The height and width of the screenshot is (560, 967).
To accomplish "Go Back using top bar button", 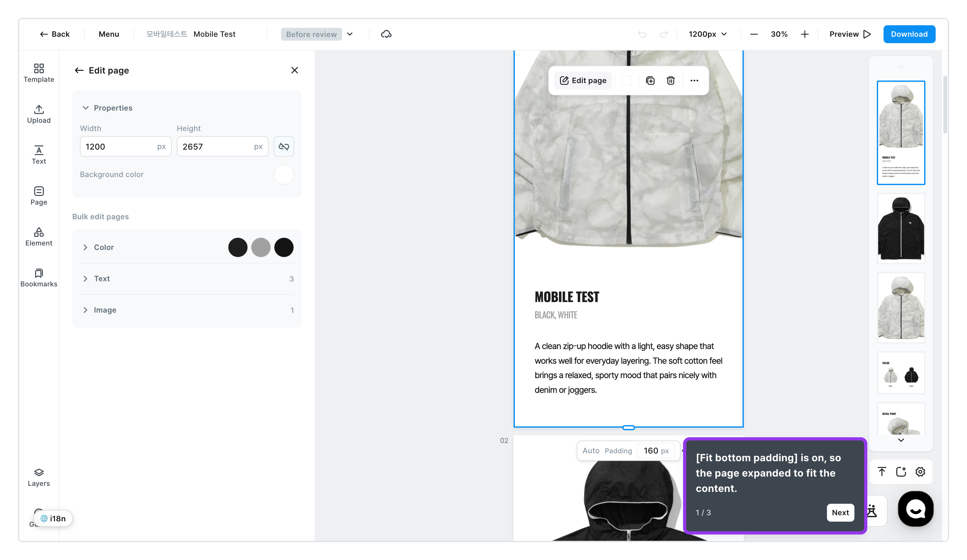I will pos(54,34).
